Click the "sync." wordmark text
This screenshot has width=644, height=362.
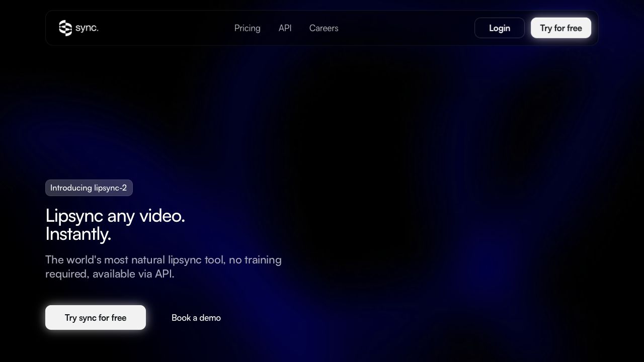tap(87, 28)
